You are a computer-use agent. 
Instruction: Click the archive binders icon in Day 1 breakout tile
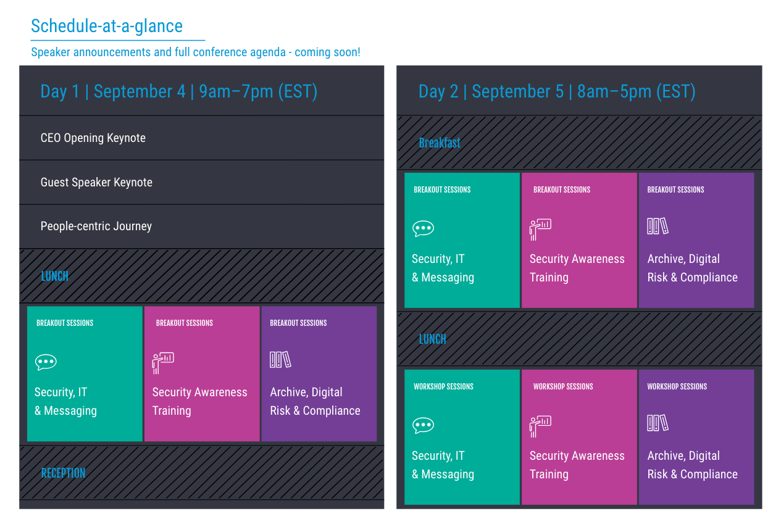pos(280,360)
